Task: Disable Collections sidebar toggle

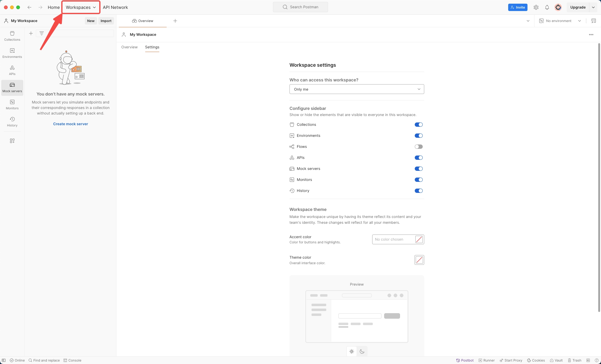Action: (x=419, y=125)
